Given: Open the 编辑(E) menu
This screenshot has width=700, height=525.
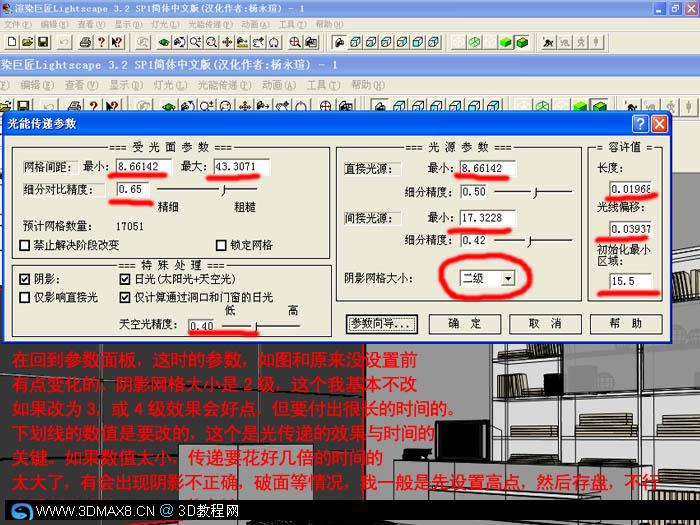Looking at the screenshot, I should pos(54,24).
